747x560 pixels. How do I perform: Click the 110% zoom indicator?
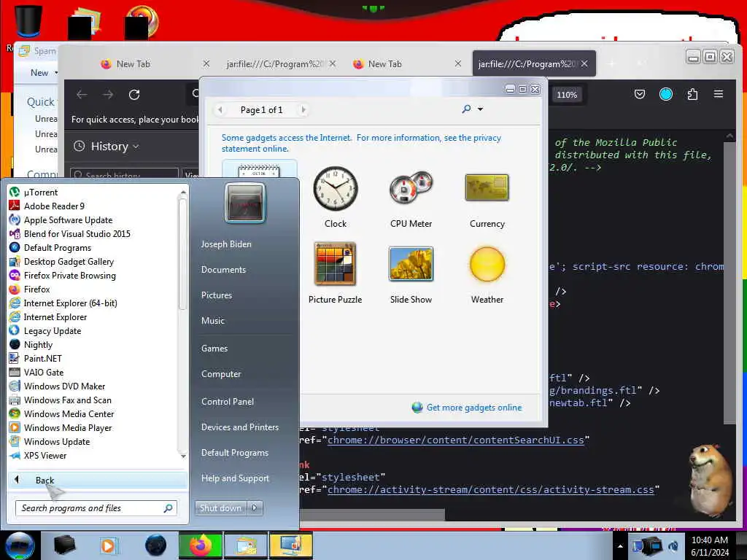click(x=567, y=95)
